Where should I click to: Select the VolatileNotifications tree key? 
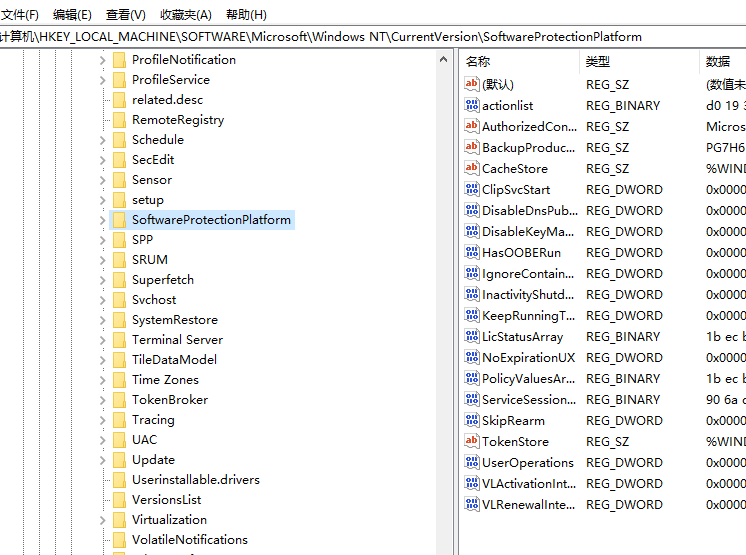point(190,539)
